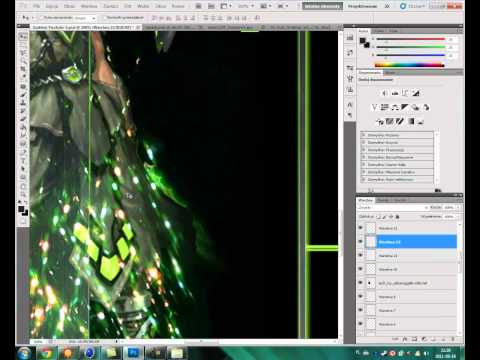Delete layer using the trash icon
Viewport: 480px width, 360px height.
tap(453, 339)
